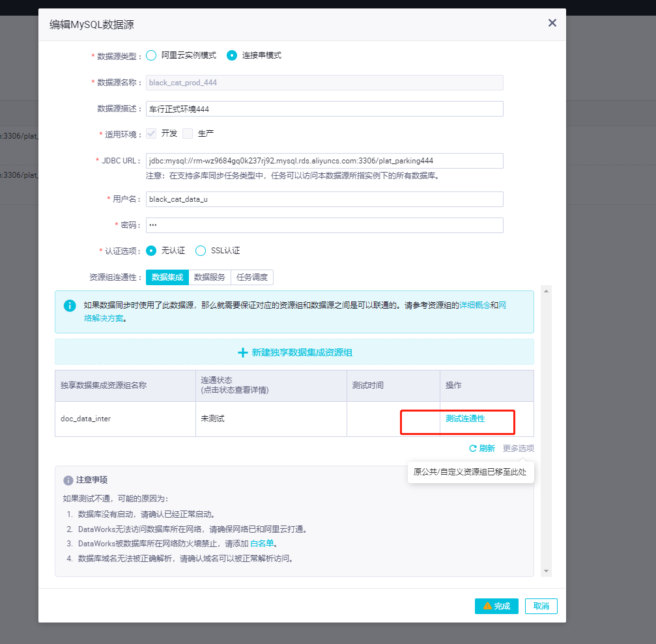Click the 数据源名称 field black_cat_prod_444
This screenshot has width=656, height=644.
pos(324,83)
